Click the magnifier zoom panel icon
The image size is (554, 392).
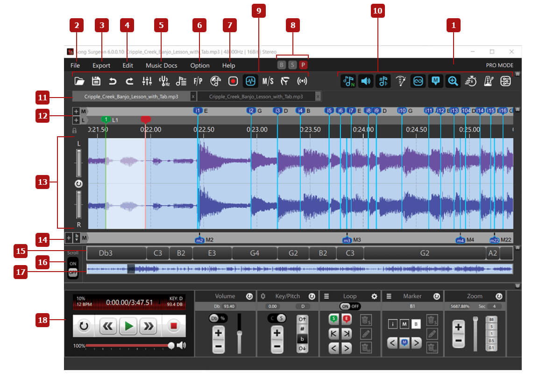tap(452, 81)
